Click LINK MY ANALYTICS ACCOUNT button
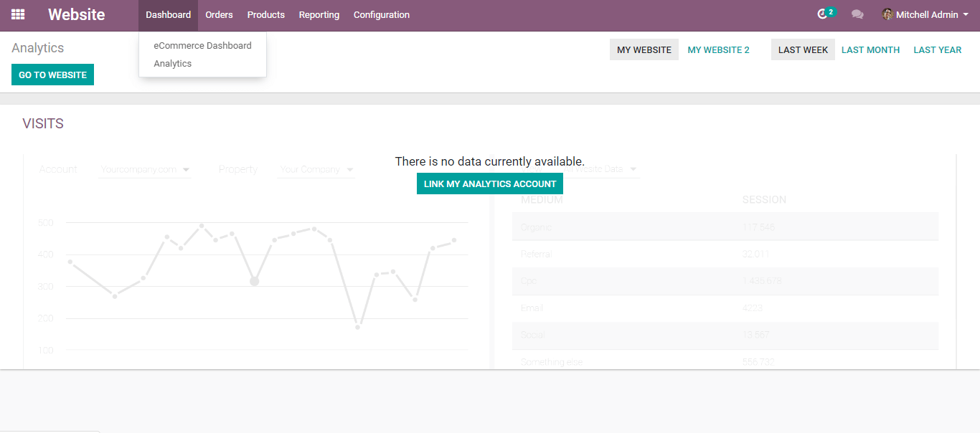Screen dimensions: 980x433 tap(490, 184)
